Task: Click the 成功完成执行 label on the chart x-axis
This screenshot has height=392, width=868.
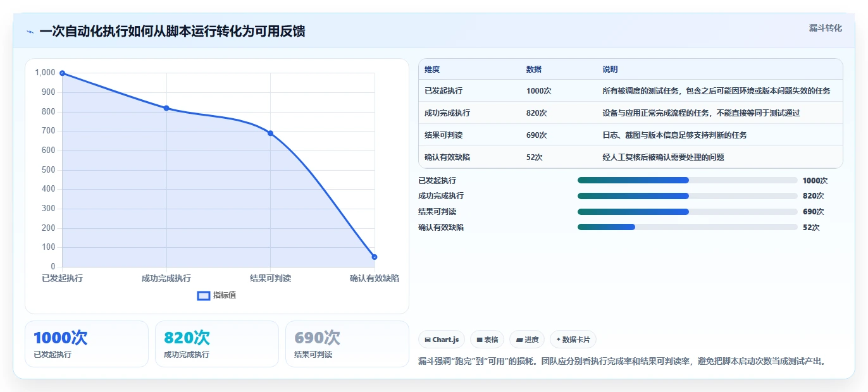Action: [x=166, y=278]
